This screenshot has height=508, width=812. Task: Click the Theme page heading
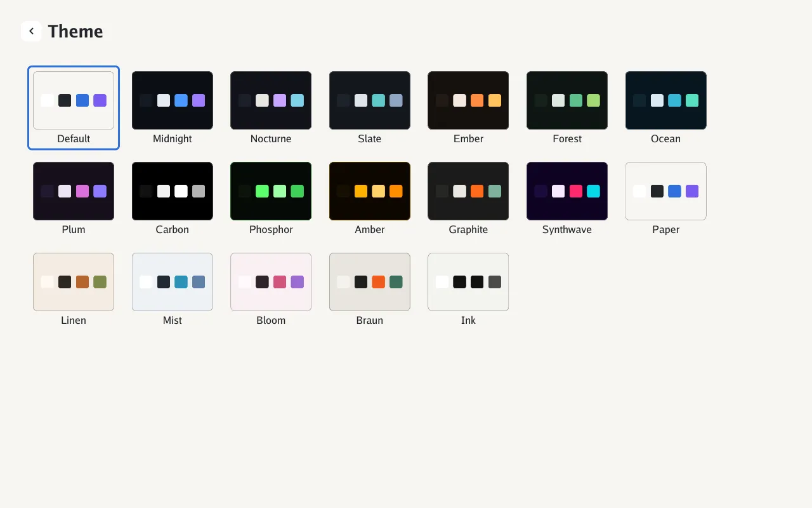[x=75, y=31]
